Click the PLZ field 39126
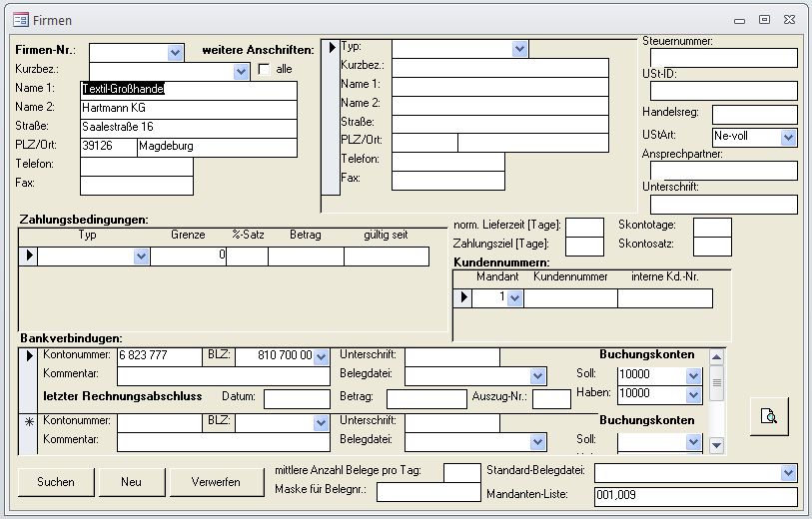The width and height of the screenshot is (812, 519). 109,148
